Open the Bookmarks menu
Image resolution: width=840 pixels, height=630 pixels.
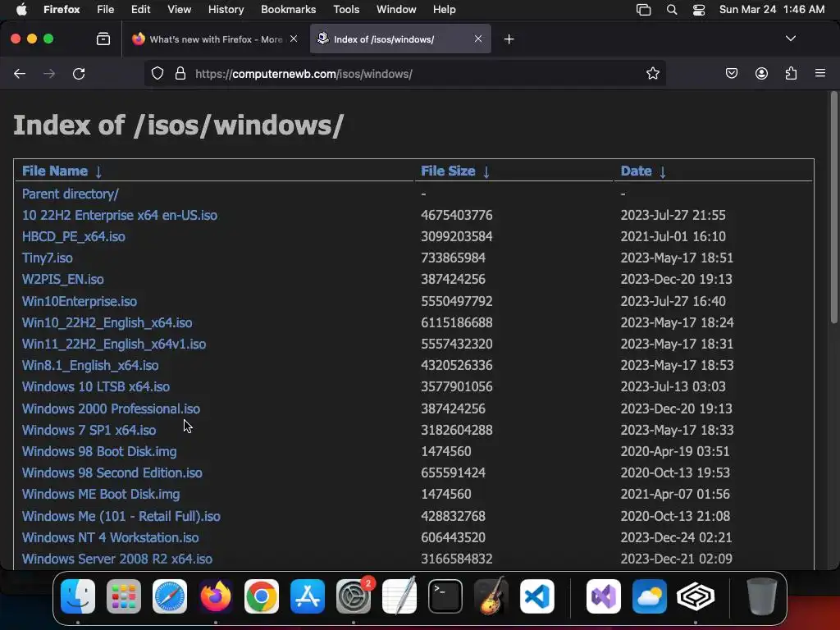click(x=288, y=10)
